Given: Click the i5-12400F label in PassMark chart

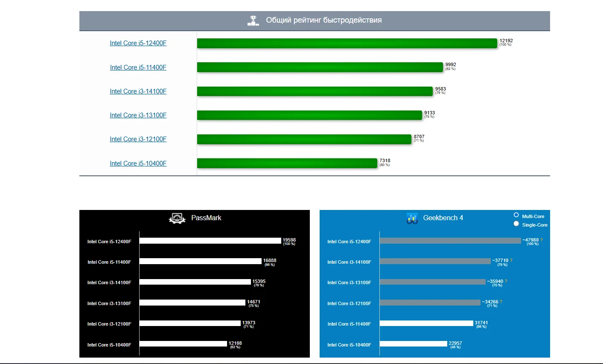Looking at the screenshot, I should tap(109, 242).
